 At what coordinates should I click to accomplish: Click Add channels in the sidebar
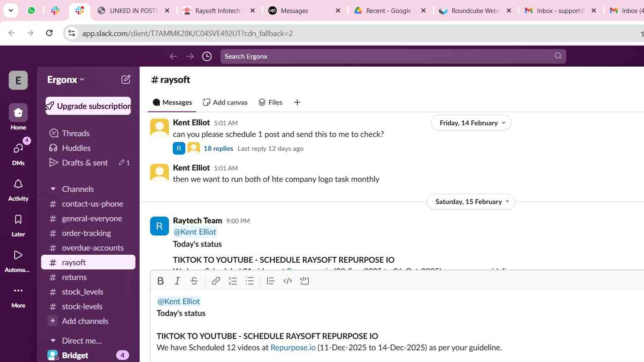[88, 321]
